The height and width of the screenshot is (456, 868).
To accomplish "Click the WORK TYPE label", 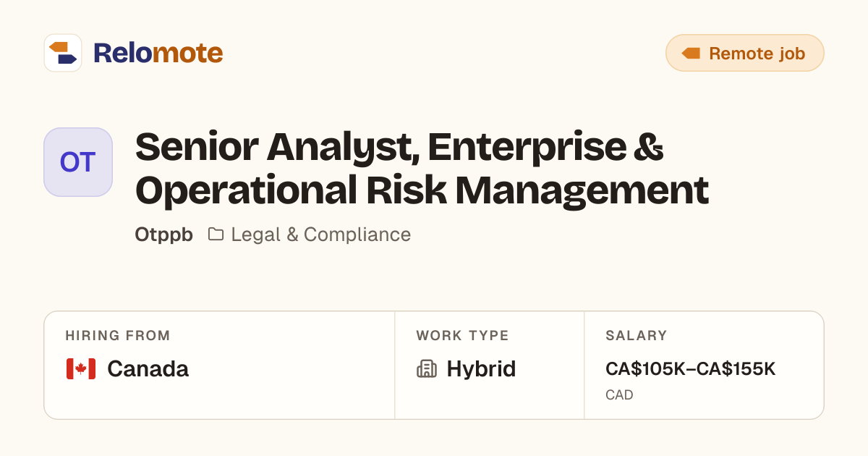I will (x=463, y=336).
